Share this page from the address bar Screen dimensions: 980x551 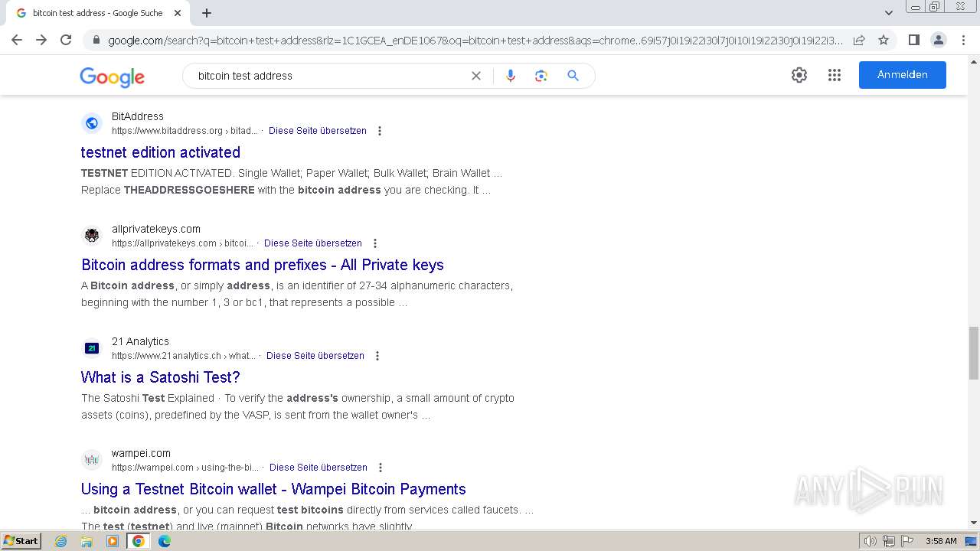tap(859, 41)
